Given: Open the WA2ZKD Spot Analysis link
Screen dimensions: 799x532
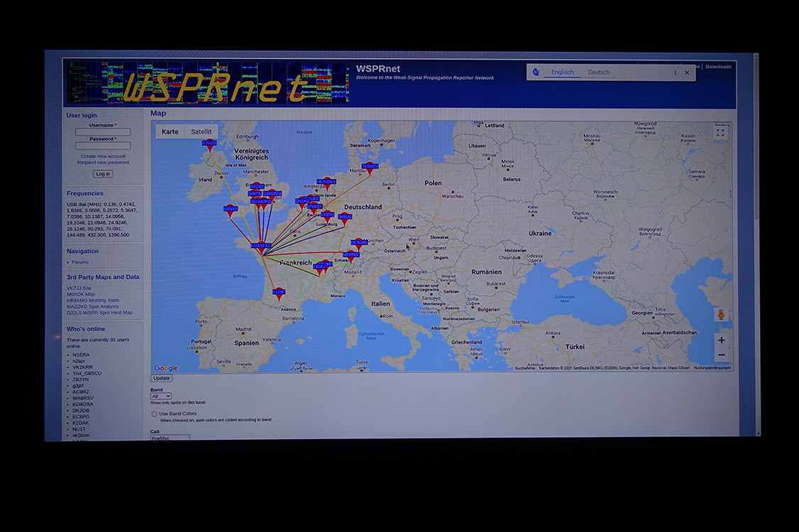Looking at the screenshot, I should point(93,306).
